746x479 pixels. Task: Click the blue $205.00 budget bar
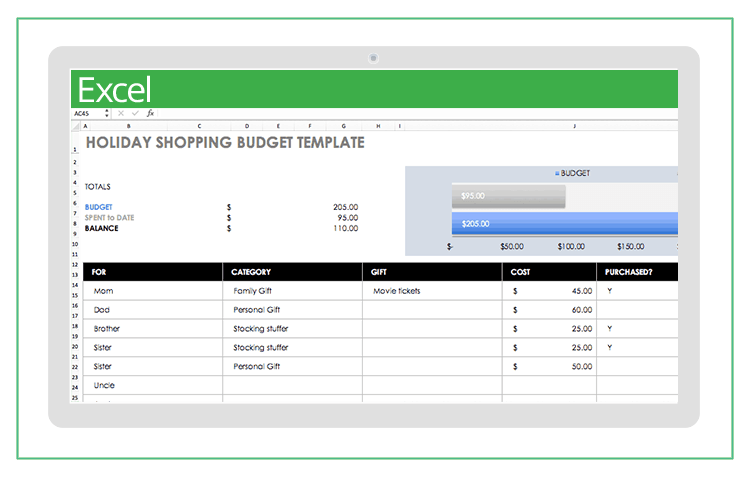pos(560,225)
